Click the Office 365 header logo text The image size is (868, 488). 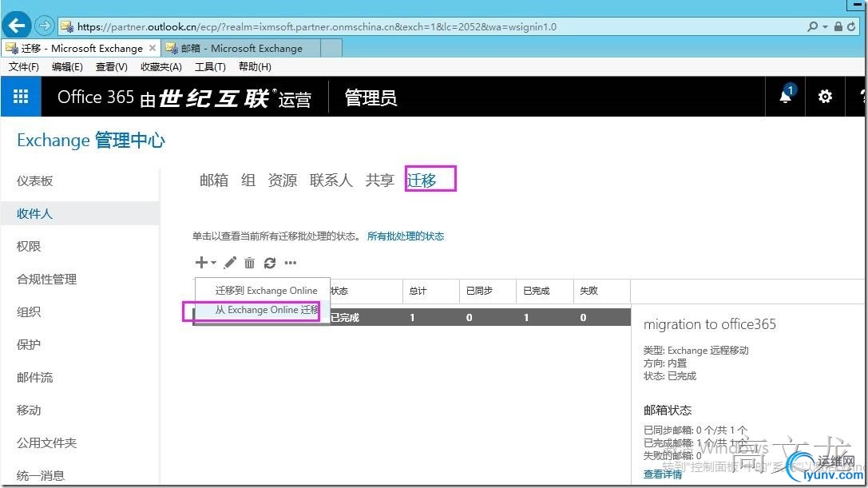[95, 97]
